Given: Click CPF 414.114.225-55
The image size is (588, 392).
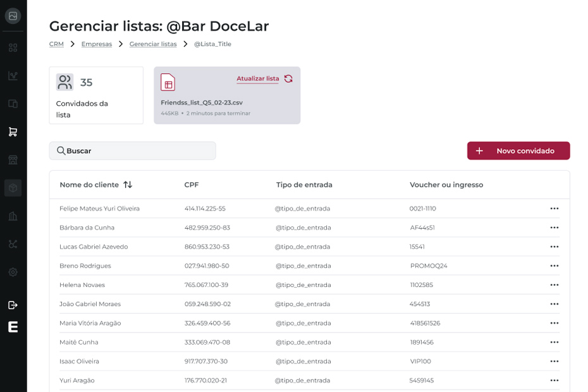Looking at the screenshot, I should (205, 209).
